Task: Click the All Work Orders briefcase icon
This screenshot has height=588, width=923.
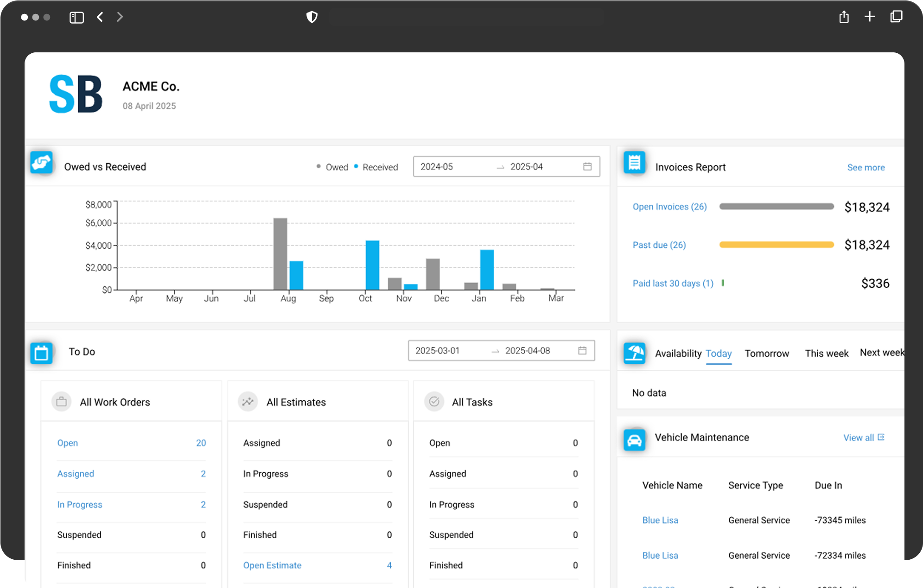Action: pos(61,402)
